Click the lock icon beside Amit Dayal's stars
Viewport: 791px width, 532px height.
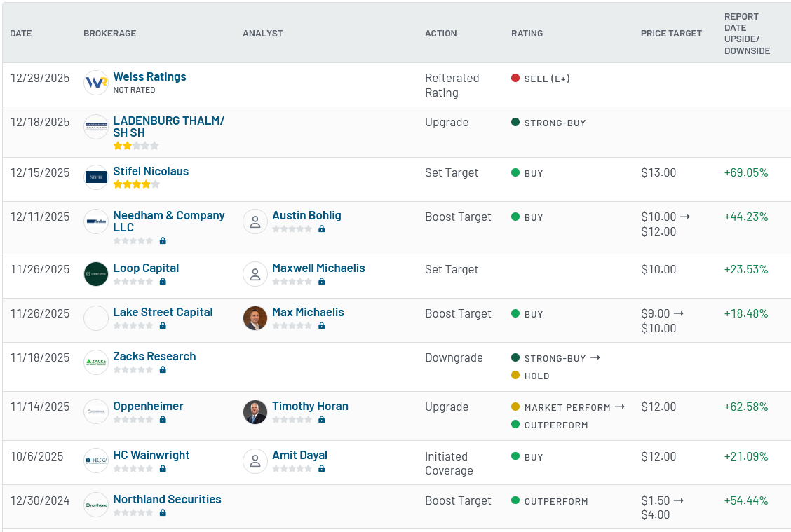(x=322, y=468)
